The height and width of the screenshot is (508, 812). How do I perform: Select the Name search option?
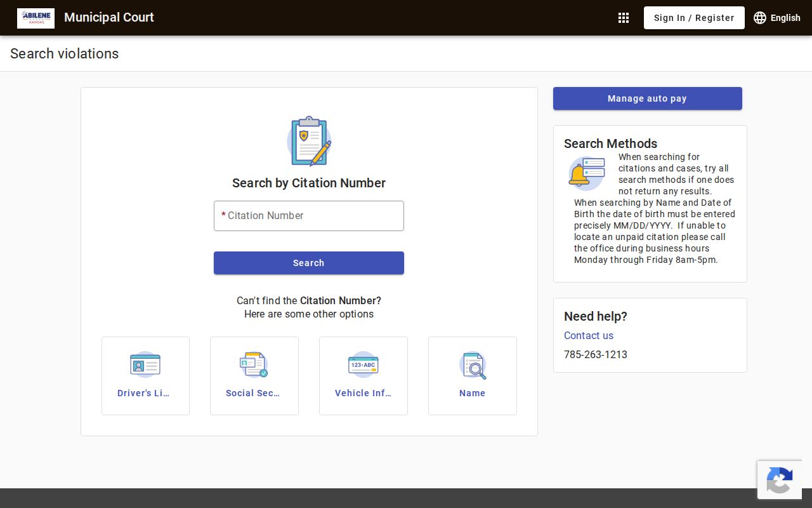pos(473,376)
